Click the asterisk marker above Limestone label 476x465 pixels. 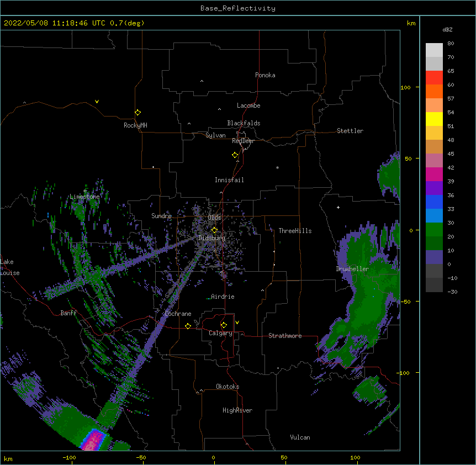click(x=85, y=191)
